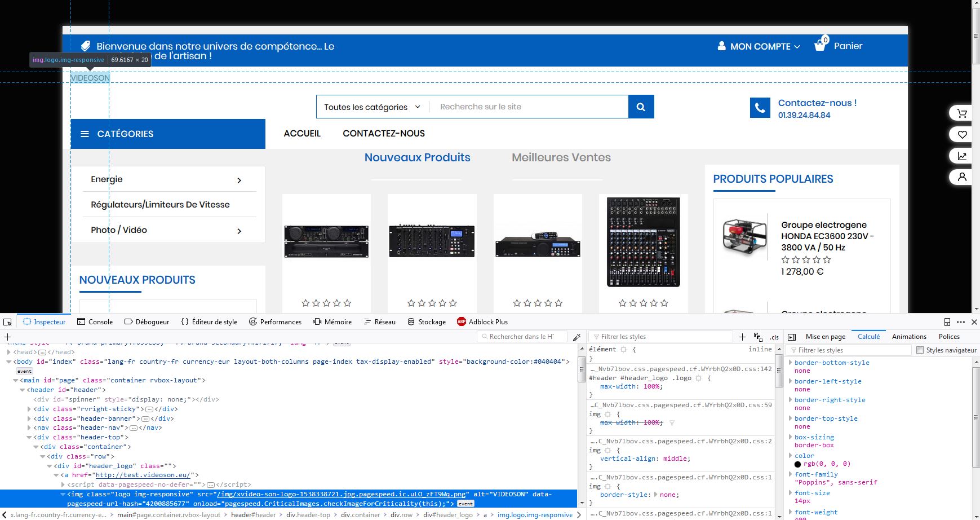Click the CONTACTEZ-NOUS navigation link
Screen dimensions: 980x520
[x=384, y=134]
